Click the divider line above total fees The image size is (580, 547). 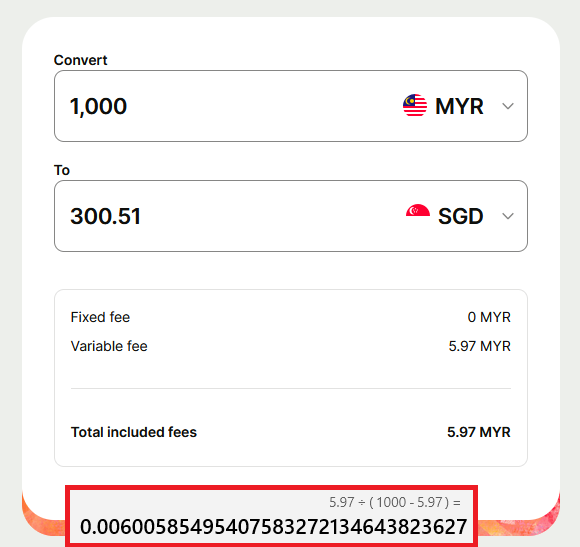point(291,388)
